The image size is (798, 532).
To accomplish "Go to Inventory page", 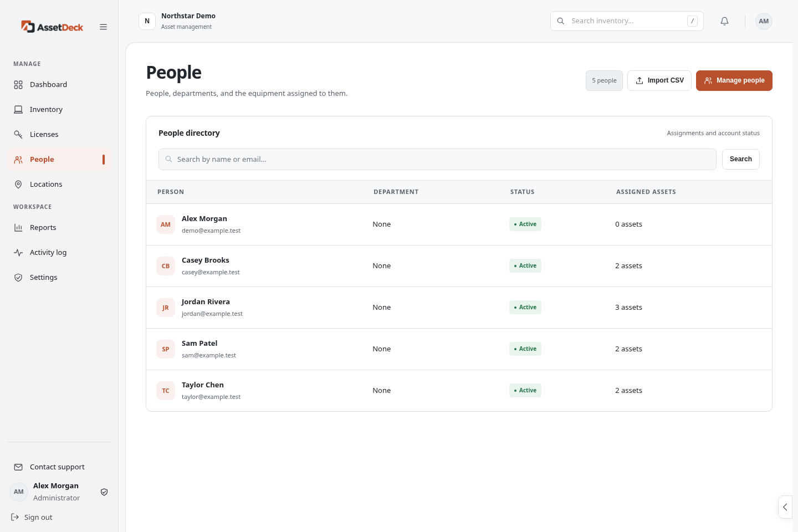I will tap(59, 109).
